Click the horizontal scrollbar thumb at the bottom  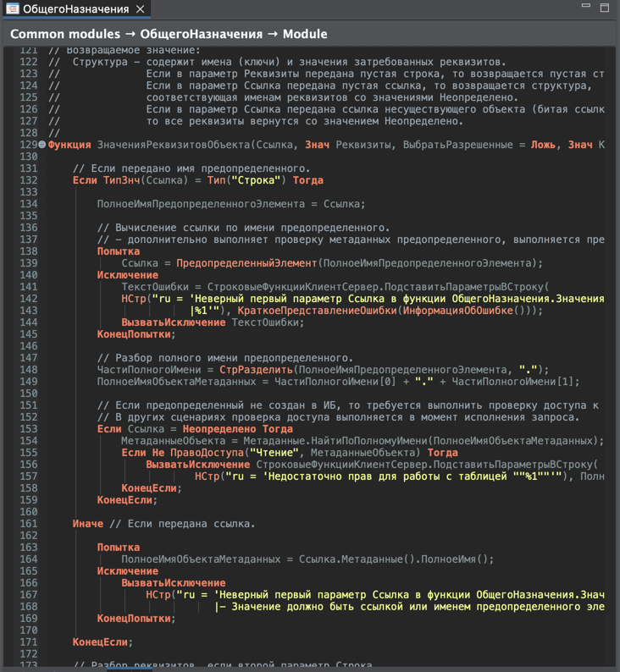click(x=130, y=669)
